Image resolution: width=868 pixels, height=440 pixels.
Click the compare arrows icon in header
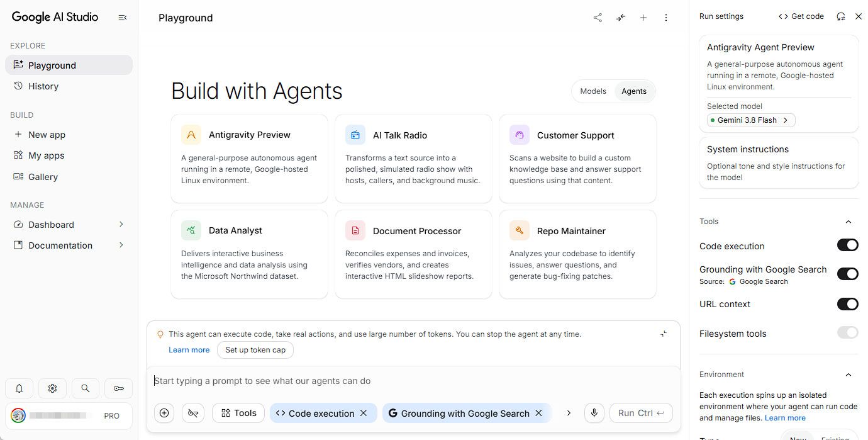(621, 18)
